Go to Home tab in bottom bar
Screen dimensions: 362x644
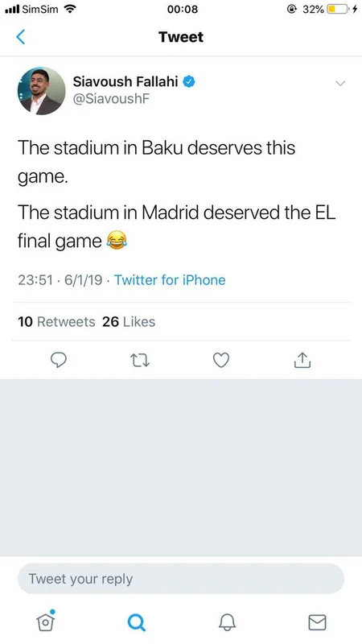coord(46,621)
